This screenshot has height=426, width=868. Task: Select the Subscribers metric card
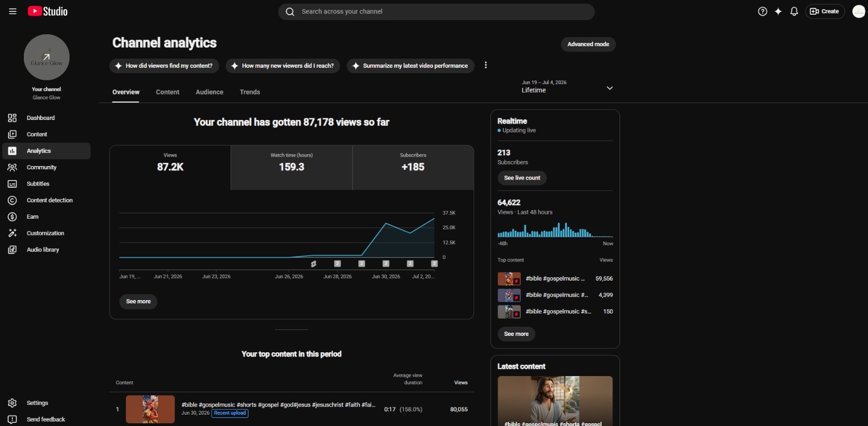413,167
